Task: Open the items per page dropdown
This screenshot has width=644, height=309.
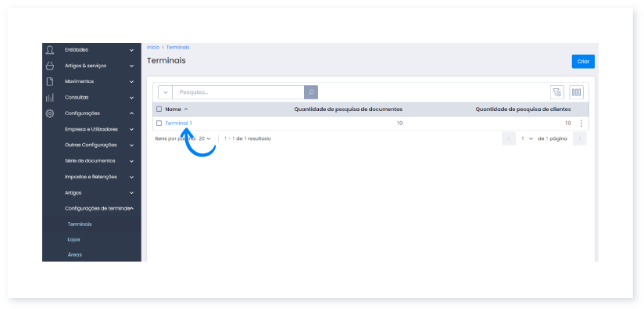Action: (x=205, y=139)
